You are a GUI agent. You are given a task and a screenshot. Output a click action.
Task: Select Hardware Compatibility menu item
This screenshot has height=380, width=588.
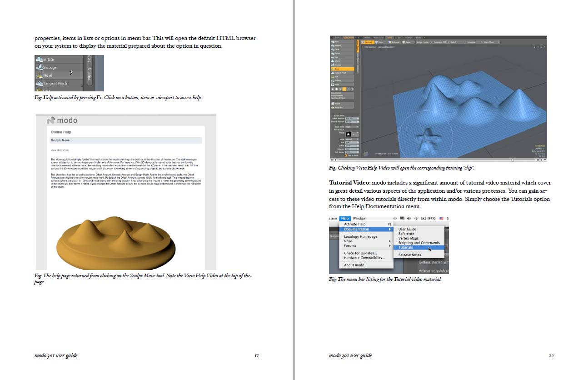[366, 258]
